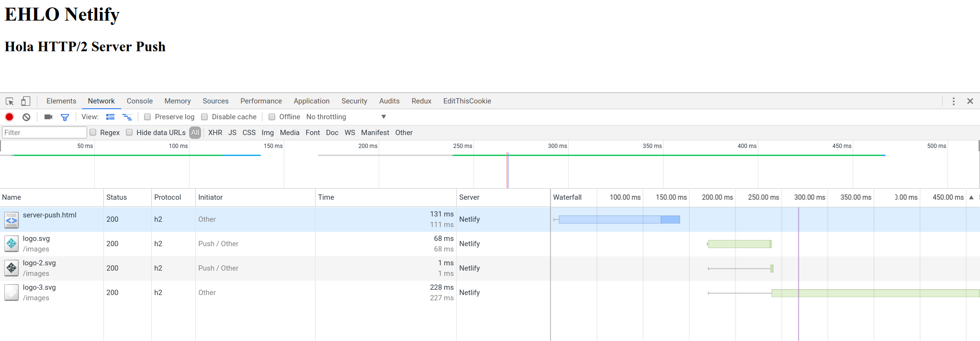Viewport: 980px width, 341px height.
Task: Enable the Preserve log checkbox
Action: point(147,117)
